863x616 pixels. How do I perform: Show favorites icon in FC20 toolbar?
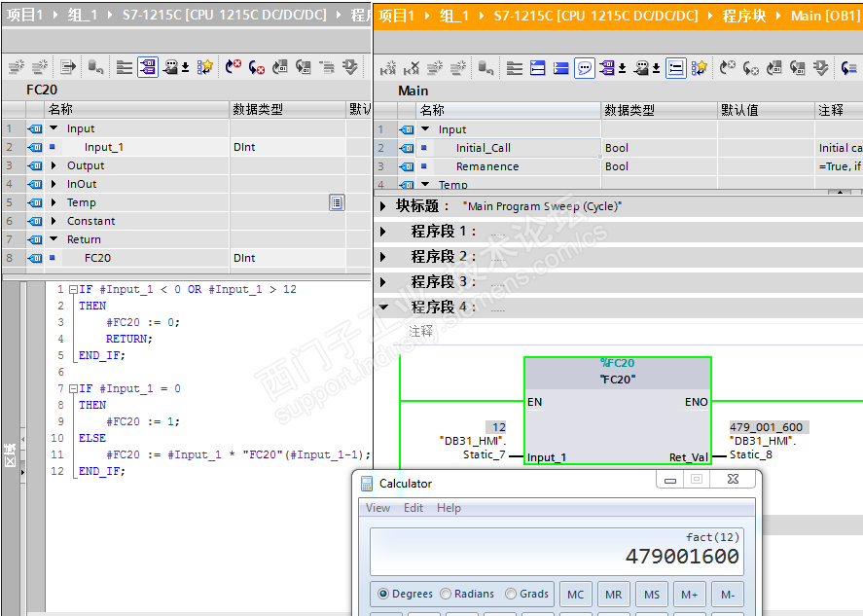[204, 67]
